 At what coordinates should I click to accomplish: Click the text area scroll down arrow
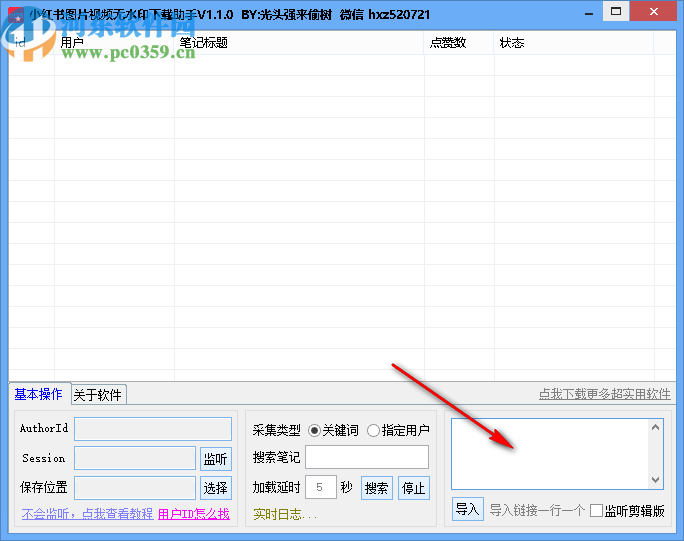point(655,480)
